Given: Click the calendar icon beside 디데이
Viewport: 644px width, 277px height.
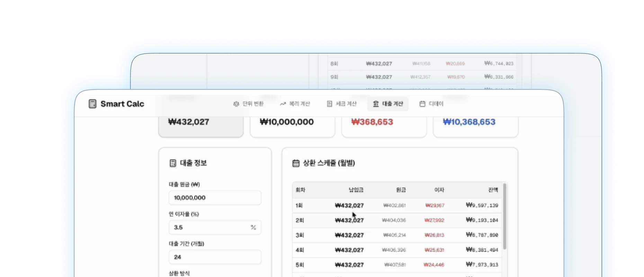Looking at the screenshot, I should click(x=422, y=104).
